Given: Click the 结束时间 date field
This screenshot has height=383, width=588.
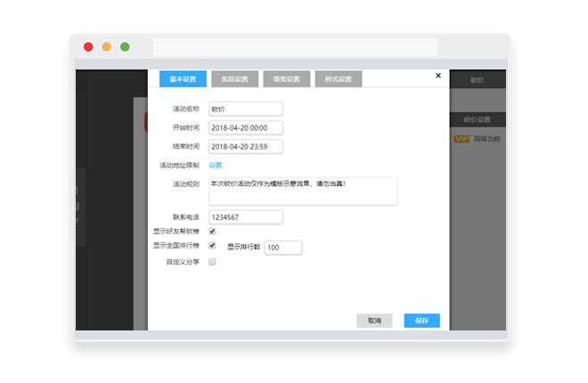Looking at the screenshot, I should [246, 147].
